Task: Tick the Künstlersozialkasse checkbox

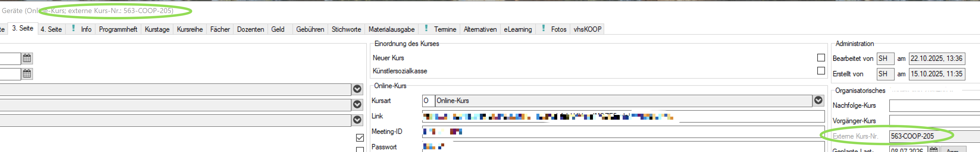Action: click(821, 71)
